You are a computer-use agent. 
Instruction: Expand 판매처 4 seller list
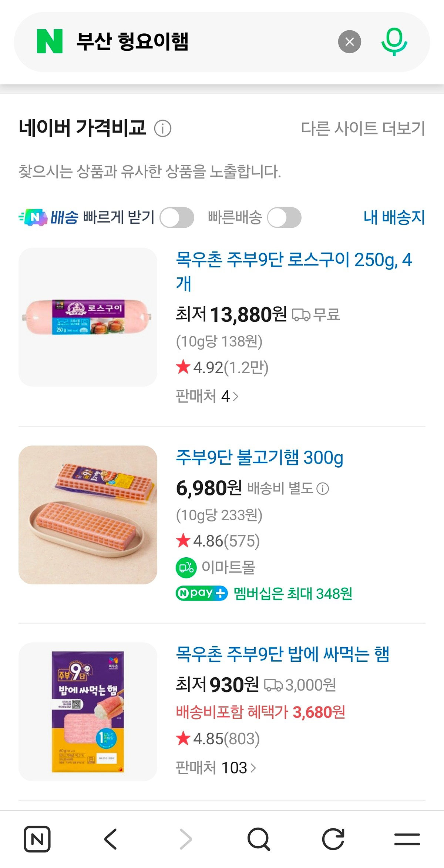207,396
